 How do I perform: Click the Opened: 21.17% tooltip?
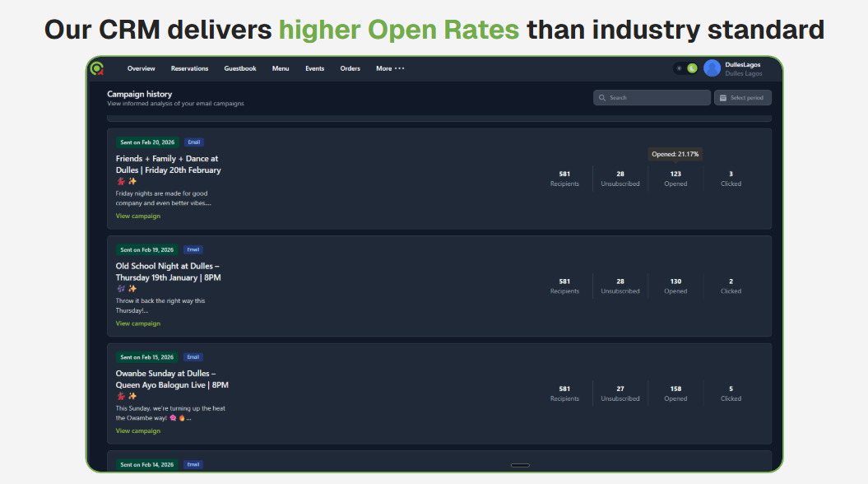pyautogui.click(x=675, y=154)
